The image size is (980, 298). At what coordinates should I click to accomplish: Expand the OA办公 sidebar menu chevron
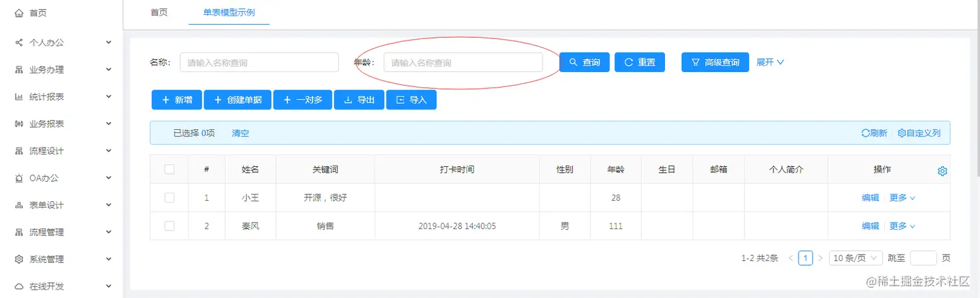pos(109,179)
